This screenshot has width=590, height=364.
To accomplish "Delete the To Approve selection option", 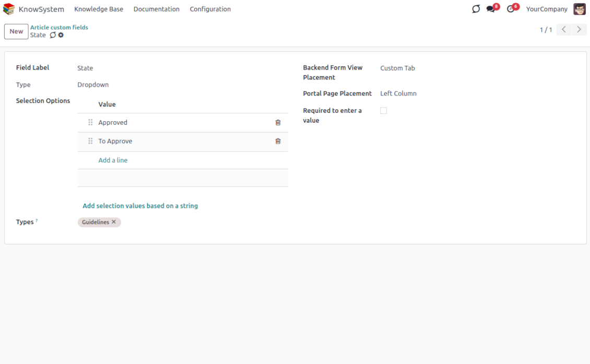I will 278,141.
